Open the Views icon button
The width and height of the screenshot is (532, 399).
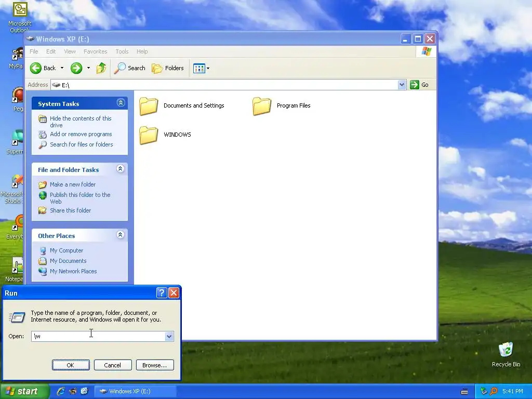pyautogui.click(x=199, y=68)
